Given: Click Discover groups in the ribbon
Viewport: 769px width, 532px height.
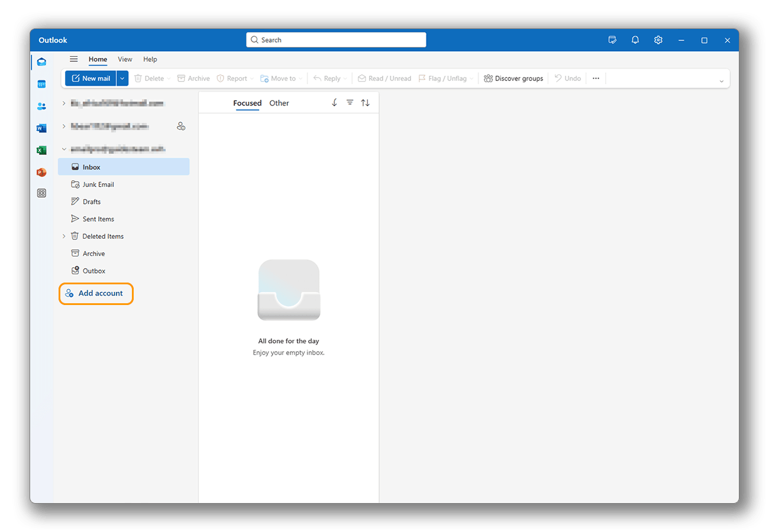Looking at the screenshot, I should [x=513, y=78].
